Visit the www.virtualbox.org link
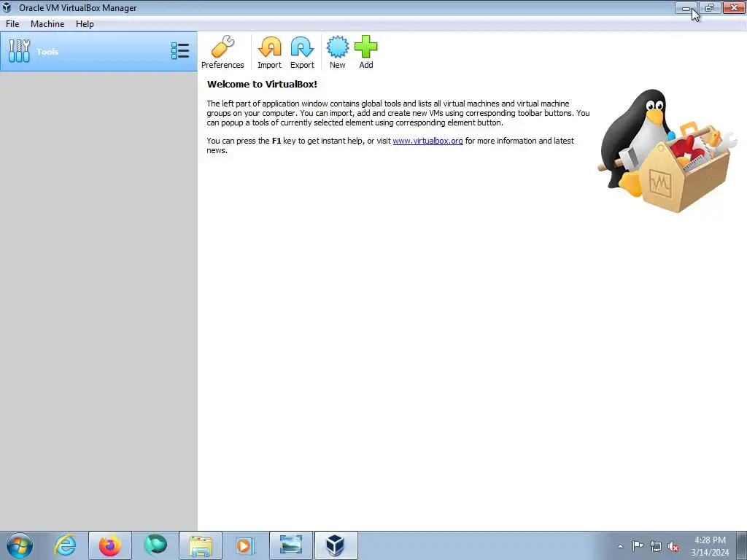 pos(427,141)
